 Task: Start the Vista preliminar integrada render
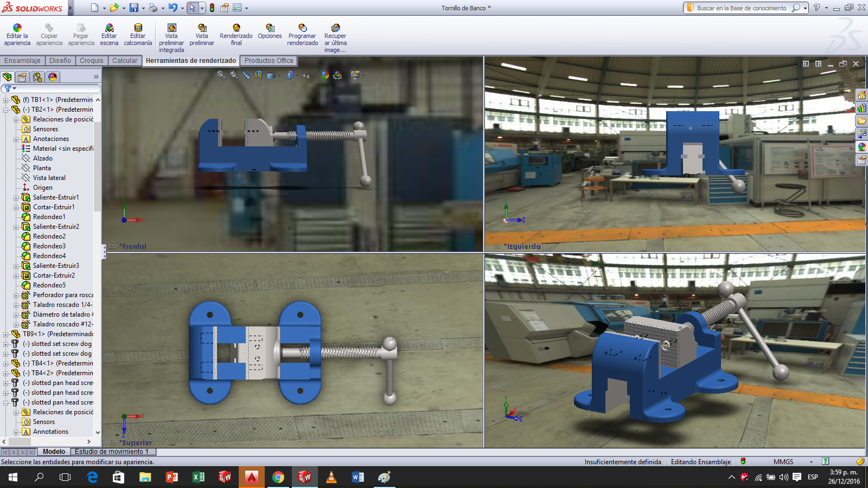[x=171, y=38]
